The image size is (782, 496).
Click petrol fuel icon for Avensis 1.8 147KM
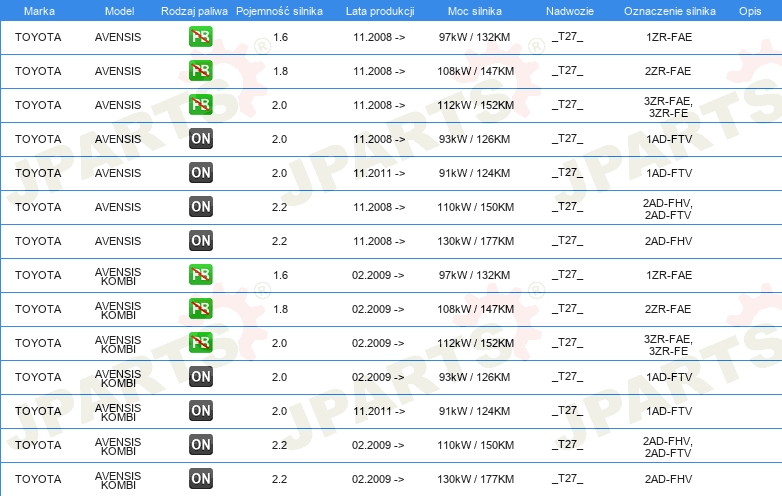click(x=200, y=71)
